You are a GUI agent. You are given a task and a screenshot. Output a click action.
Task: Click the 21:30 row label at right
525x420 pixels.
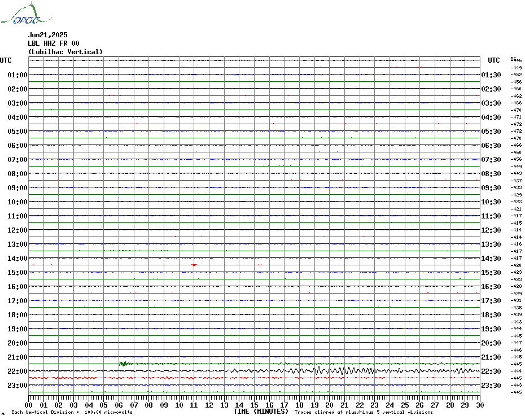491,357
